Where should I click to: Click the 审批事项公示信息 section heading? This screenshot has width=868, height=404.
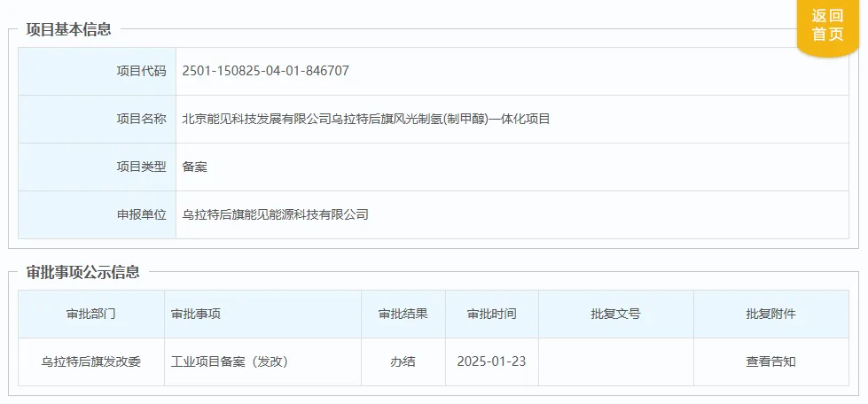(x=83, y=272)
